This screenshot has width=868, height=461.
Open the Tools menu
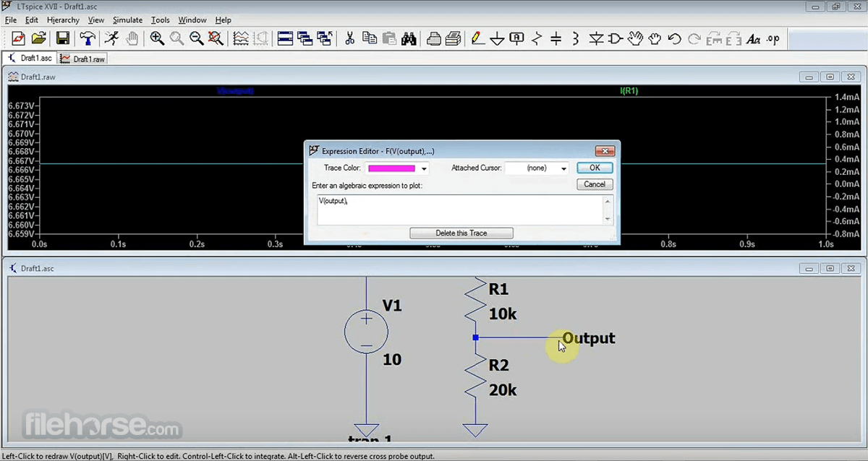pyautogui.click(x=161, y=20)
